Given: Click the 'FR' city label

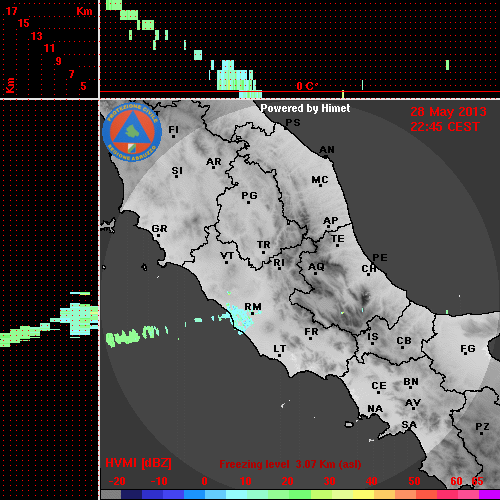Looking at the screenshot, I should 311,332.
